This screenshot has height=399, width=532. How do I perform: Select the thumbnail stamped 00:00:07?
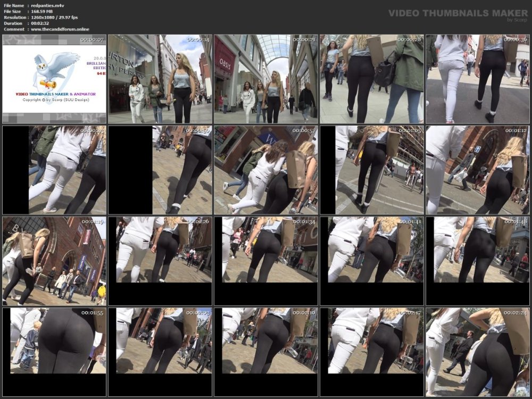click(54, 79)
